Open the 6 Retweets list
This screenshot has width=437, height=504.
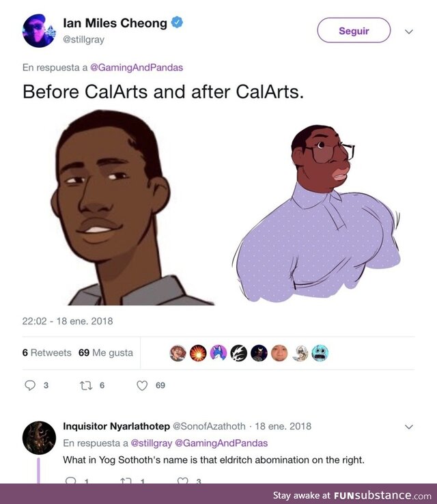pos(46,353)
